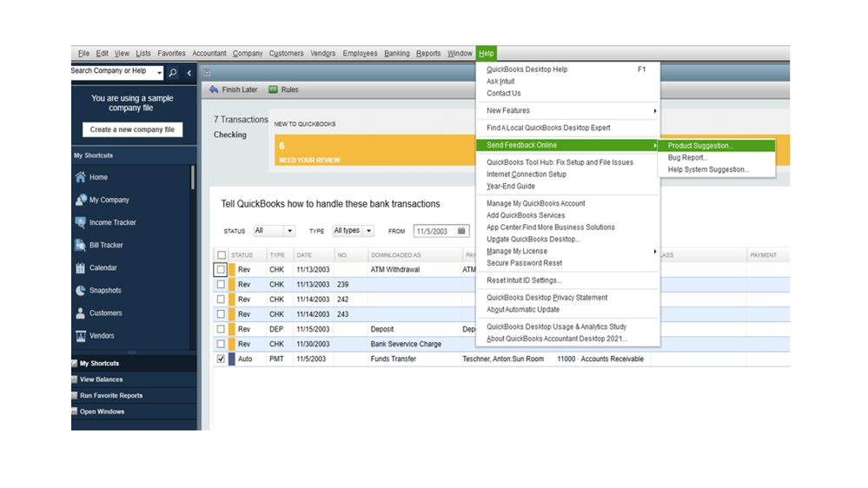Open the Type All types dropdown
868x488 pixels.
point(353,231)
